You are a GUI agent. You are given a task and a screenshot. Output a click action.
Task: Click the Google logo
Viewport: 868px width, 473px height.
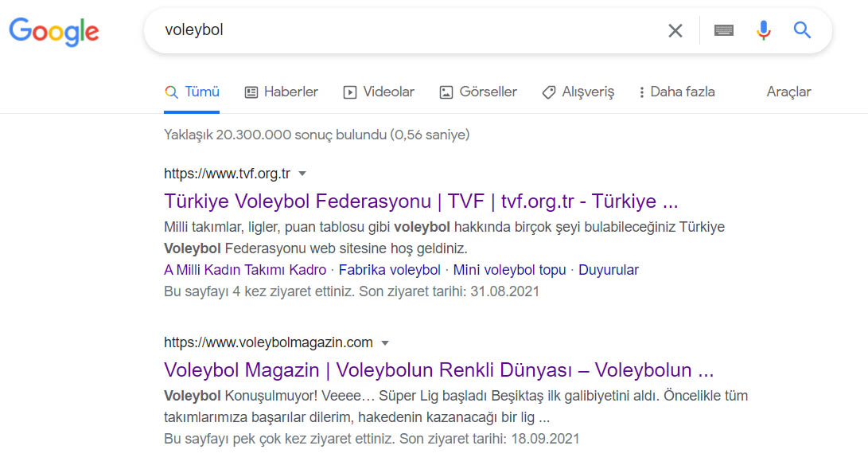click(54, 31)
